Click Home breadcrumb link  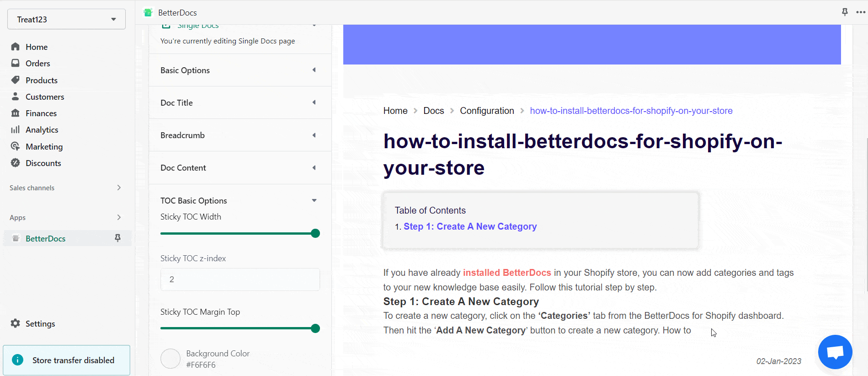pos(395,111)
